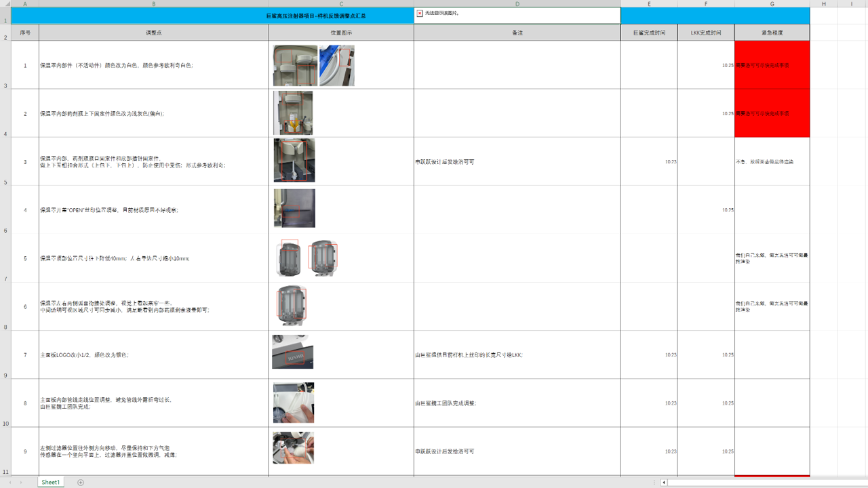Select row 9 header
868x488 pixels.
5,354
